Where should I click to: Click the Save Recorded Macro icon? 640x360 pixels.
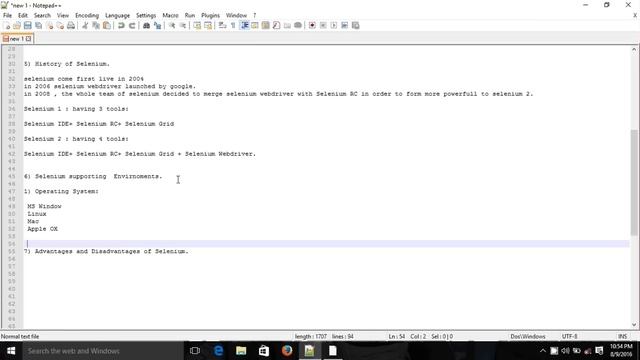(356, 26)
